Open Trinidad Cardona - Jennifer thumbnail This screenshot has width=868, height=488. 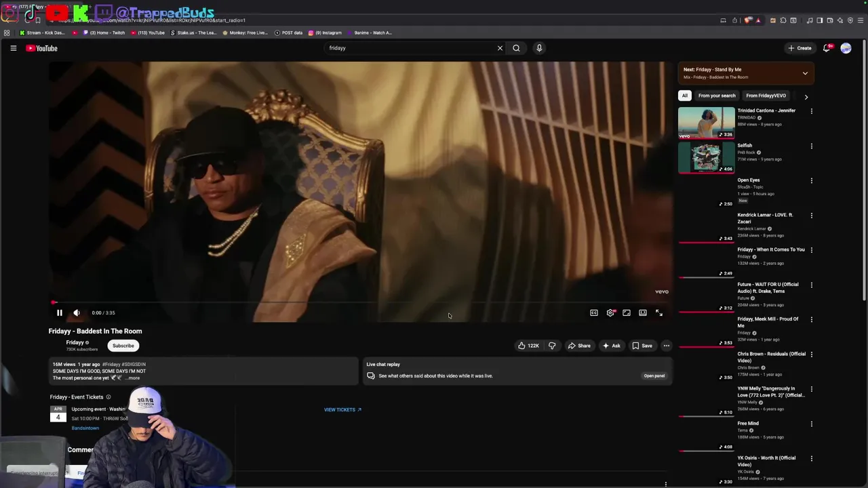coord(706,123)
